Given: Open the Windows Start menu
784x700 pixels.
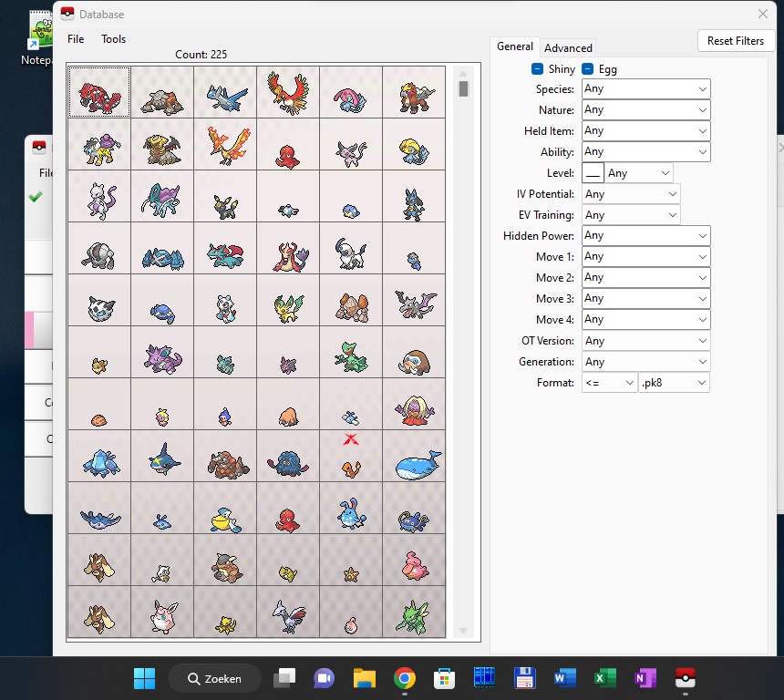Looking at the screenshot, I should [145, 678].
